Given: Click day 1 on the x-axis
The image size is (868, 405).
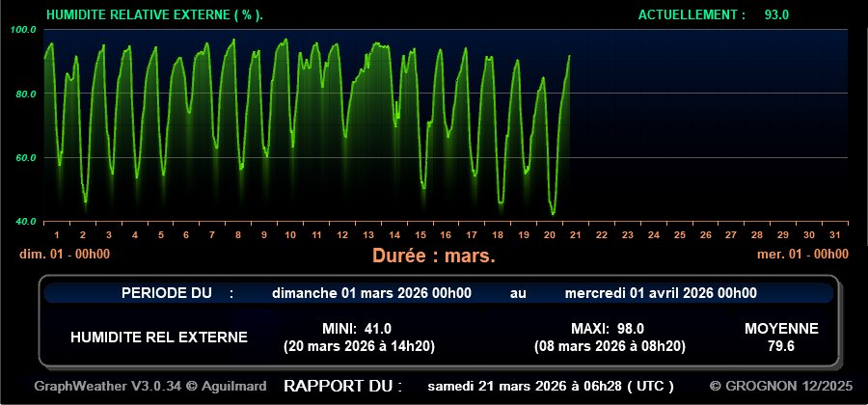Looking at the screenshot, I should pyautogui.click(x=57, y=234).
